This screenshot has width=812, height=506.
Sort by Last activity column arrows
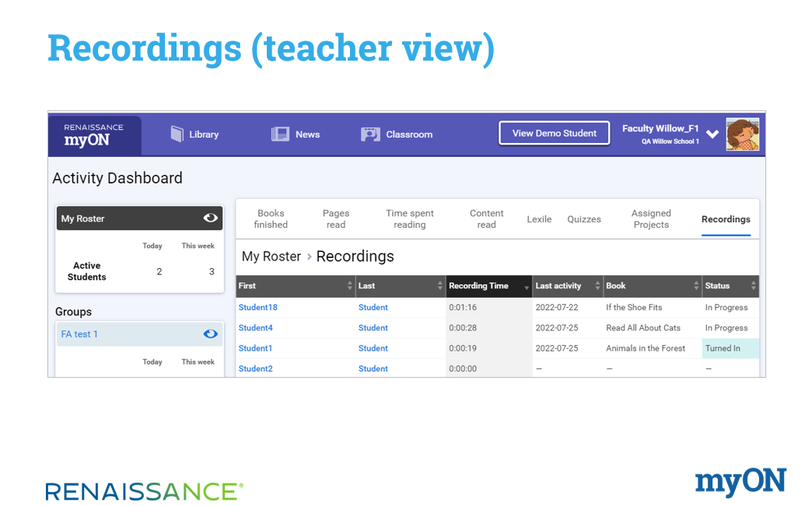coord(597,285)
